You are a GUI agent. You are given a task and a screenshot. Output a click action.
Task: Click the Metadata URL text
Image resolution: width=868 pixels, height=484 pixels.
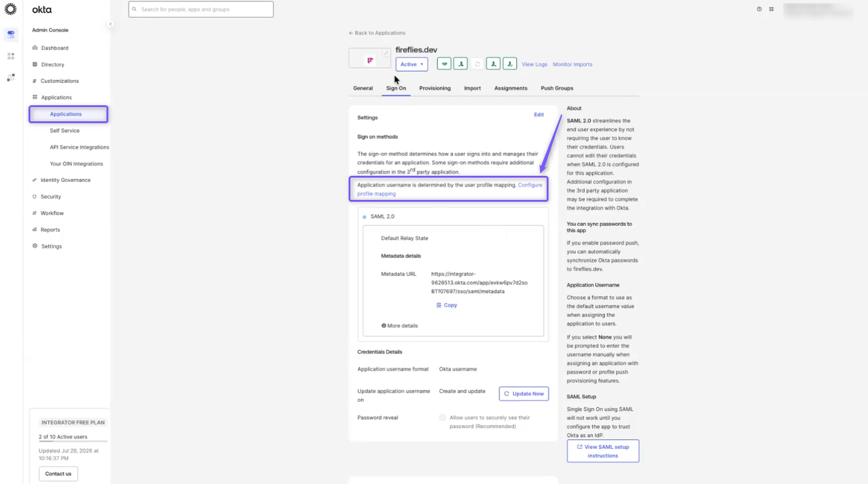tap(479, 282)
